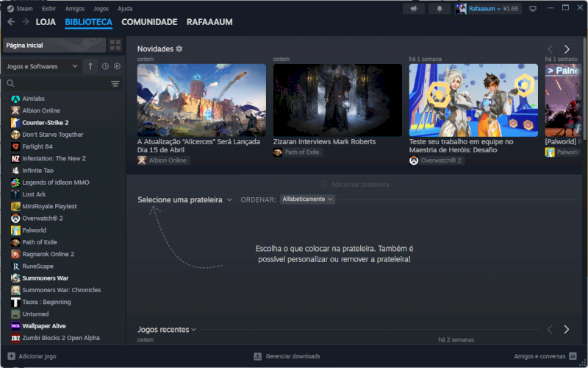Screen dimensions: 588x368
Task: Open the Steam menu
Action: coord(24,9)
